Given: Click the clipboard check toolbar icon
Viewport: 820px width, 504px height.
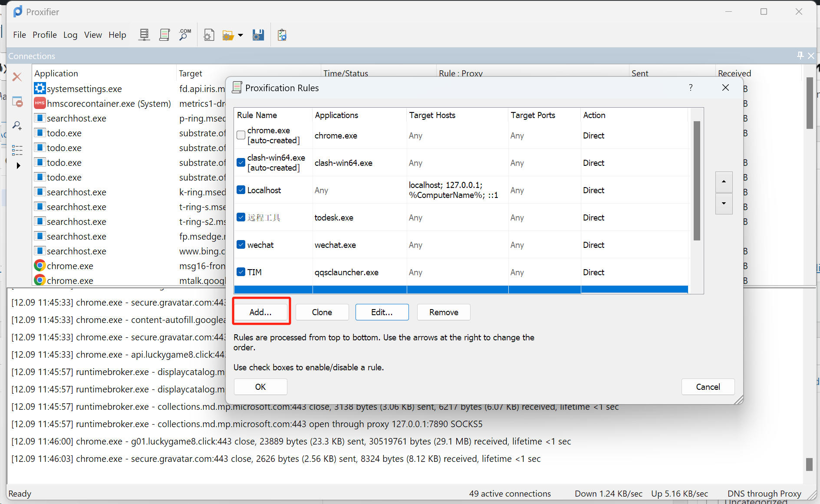Looking at the screenshot, I should pyautogui.click(x=282, y=35).
